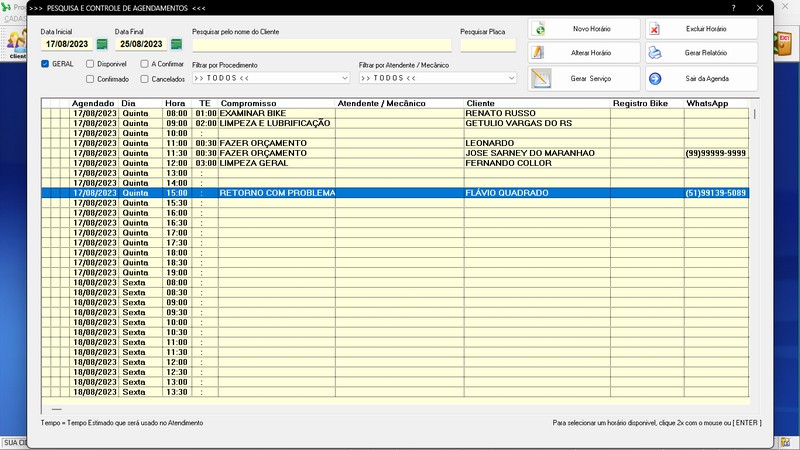Click WhatsApp number (99)99999-9999
This screenshot has width=800, height=450.
(716, 153)
